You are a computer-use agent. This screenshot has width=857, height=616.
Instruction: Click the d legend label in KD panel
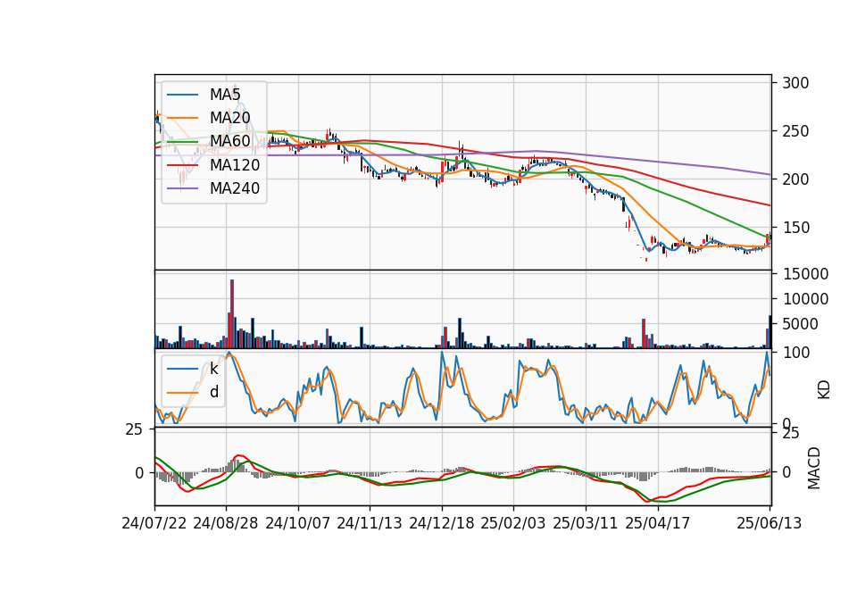(214, 392)
